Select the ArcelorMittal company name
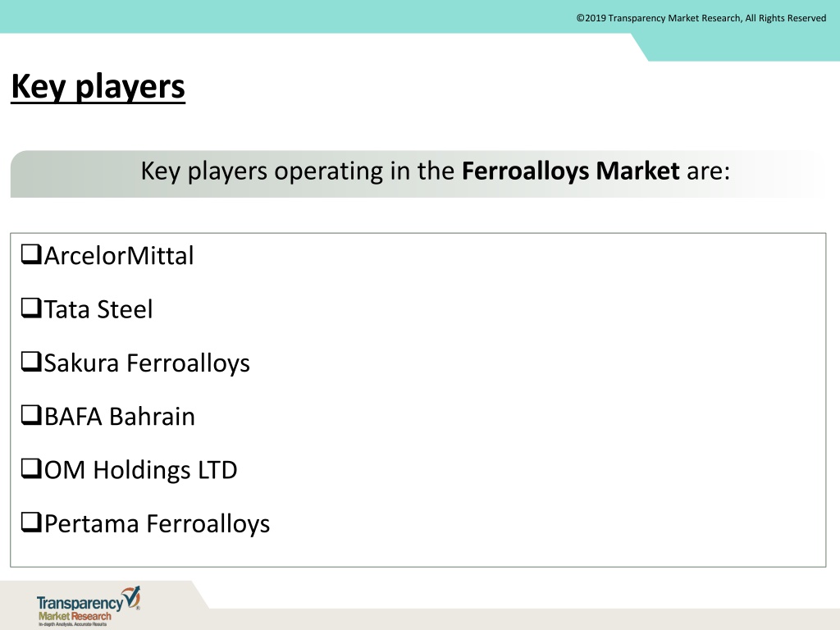 point(119,256)
